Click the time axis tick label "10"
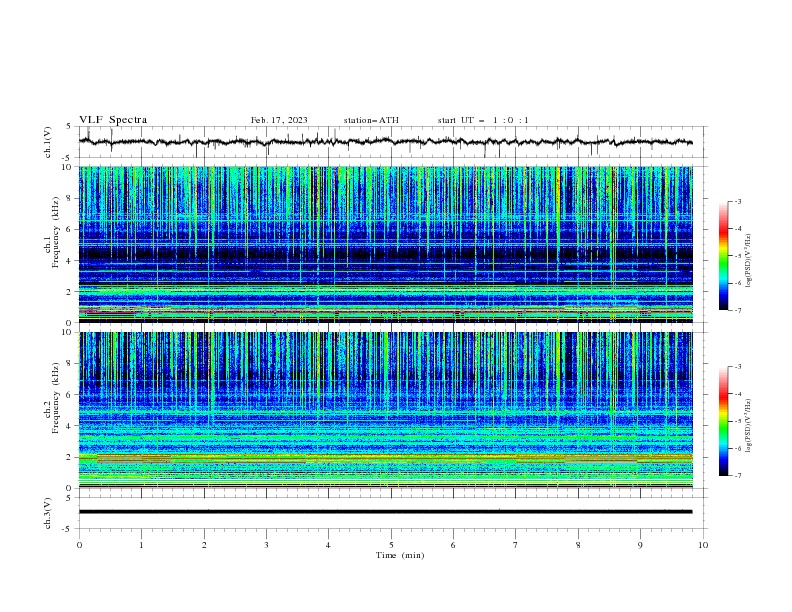The height and width of the screenshot is (612, 792). 703,545
